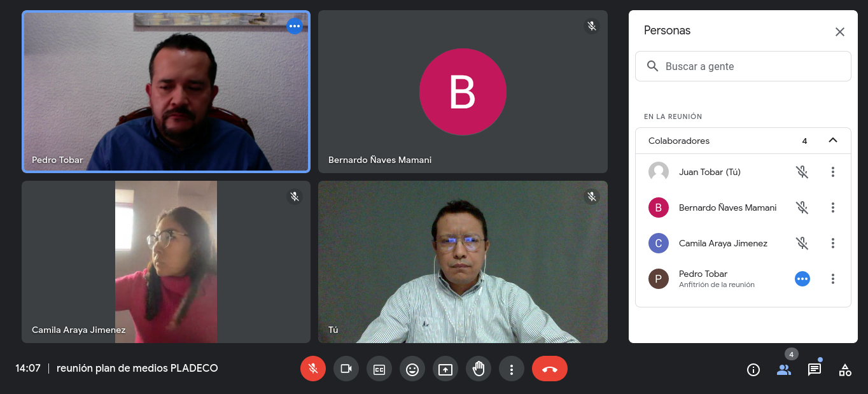
Task: Turn on closed captions
Action: [379, 369]
